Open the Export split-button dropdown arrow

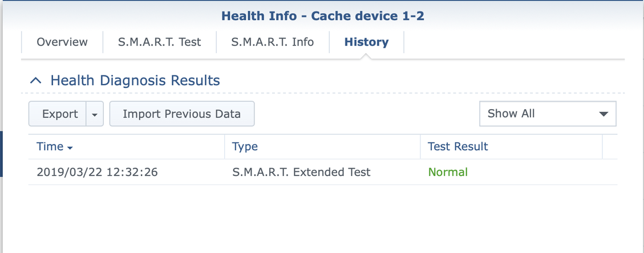click(x=95, y=114)
